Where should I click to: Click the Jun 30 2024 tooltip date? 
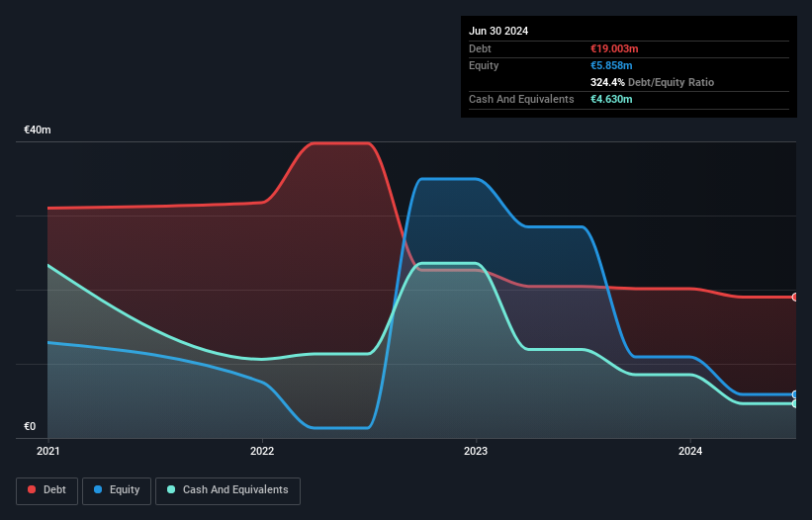pyautogui.click(x=498, y=31)
